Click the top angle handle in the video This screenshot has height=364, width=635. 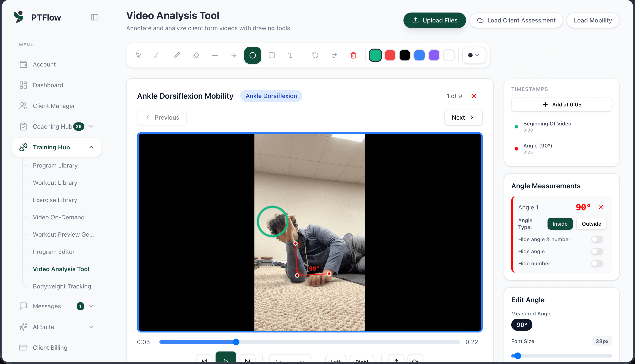click(x=295, y=243)
